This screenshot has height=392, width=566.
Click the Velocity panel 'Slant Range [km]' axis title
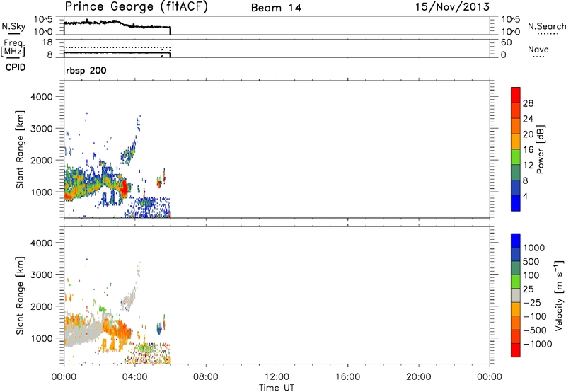point(20,296)
